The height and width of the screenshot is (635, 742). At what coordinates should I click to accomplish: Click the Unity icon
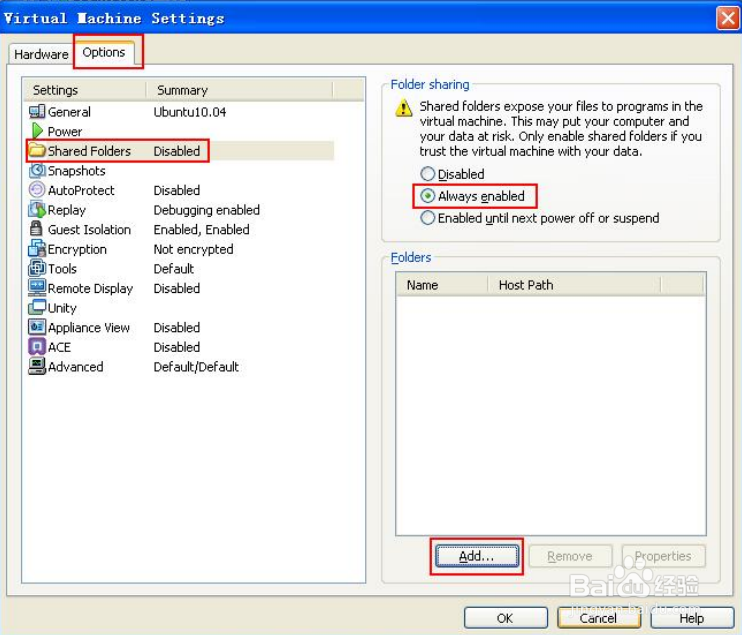click(37, 308)
